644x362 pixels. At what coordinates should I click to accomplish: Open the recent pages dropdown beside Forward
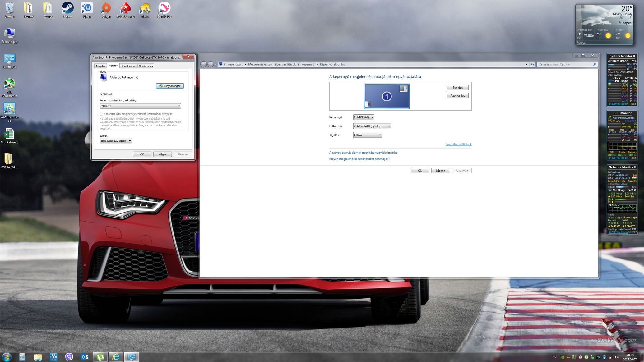click(x=215, y=65)
